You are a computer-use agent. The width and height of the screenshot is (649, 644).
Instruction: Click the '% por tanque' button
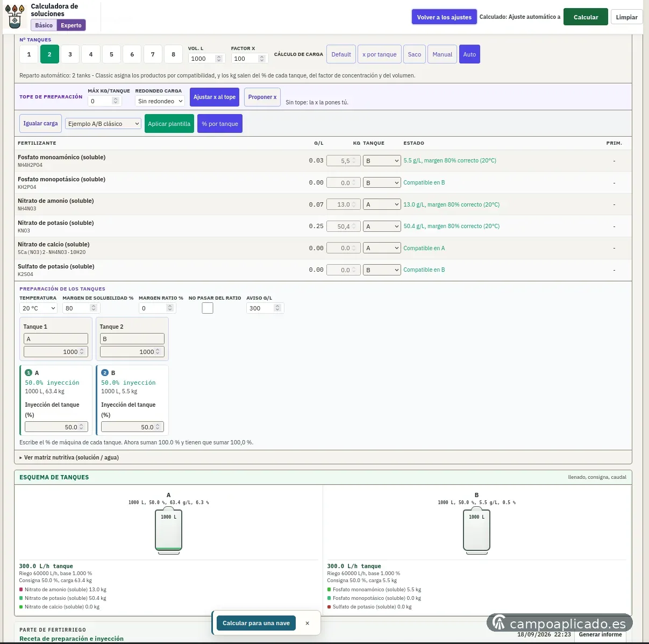click(x=220, y=123)
